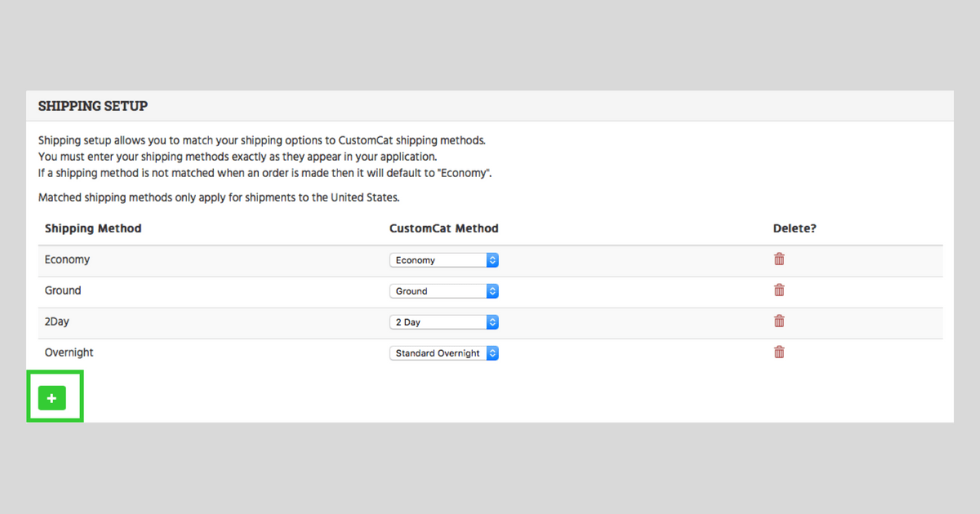
Task: Open the 2 Day method dropdown
Action: click(443, 322)
